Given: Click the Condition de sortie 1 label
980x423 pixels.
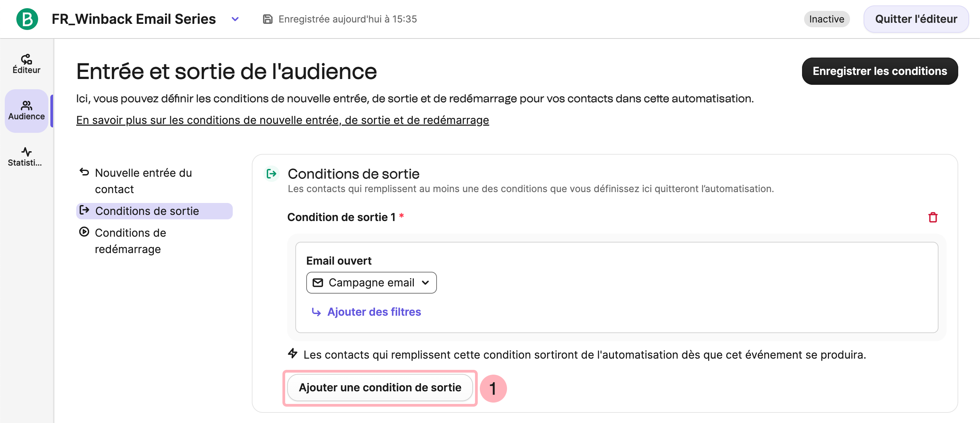Looking at the screenshot, I should (x=341, y=217).
